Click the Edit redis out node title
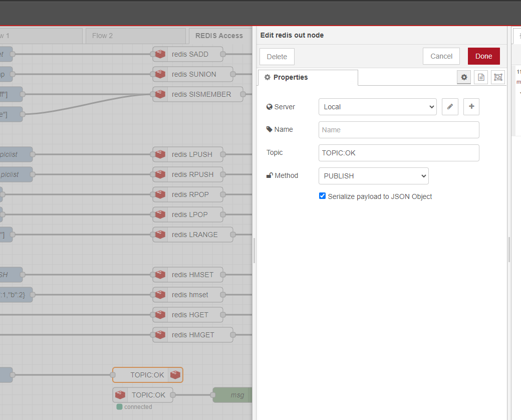The image size is (521, 420). [292, 35]
